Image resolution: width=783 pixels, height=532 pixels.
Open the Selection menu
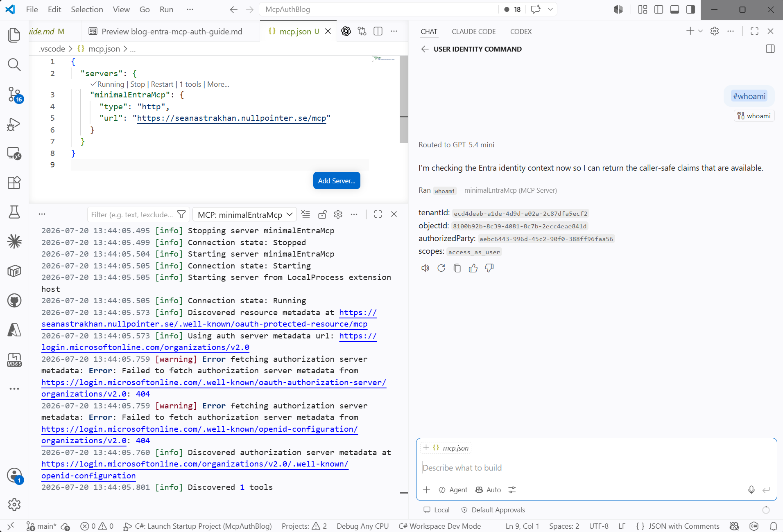(87, 9)
